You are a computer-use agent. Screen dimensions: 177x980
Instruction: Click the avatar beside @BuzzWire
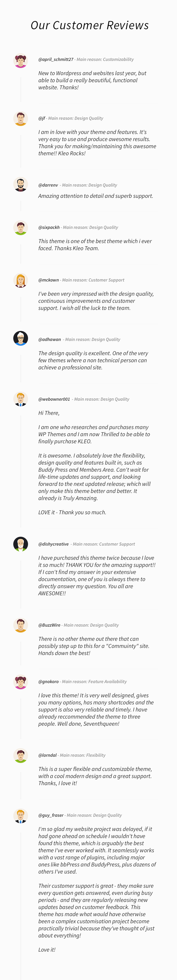click(x=21, y=625)
